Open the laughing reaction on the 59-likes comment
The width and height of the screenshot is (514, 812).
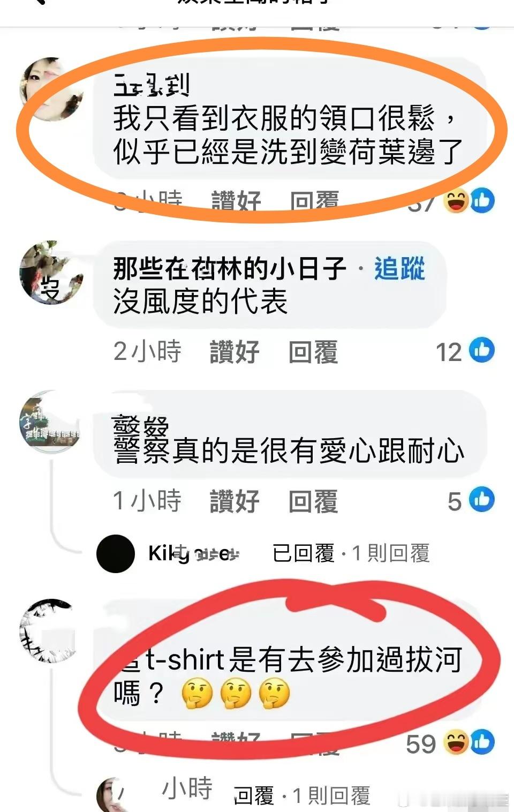click(x=457, y=743)
